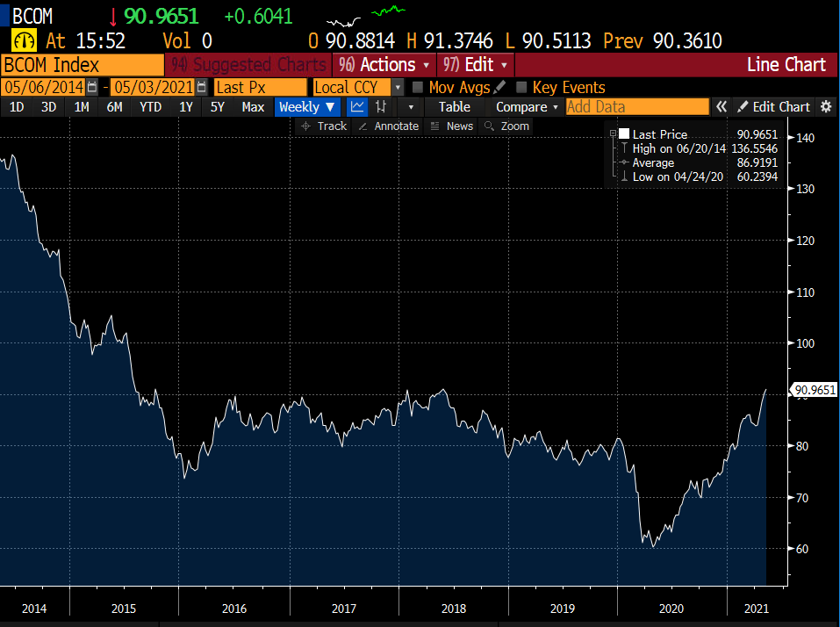
Task: Click the green intraday sparkline thumbnail
Action: coord(389,11)
